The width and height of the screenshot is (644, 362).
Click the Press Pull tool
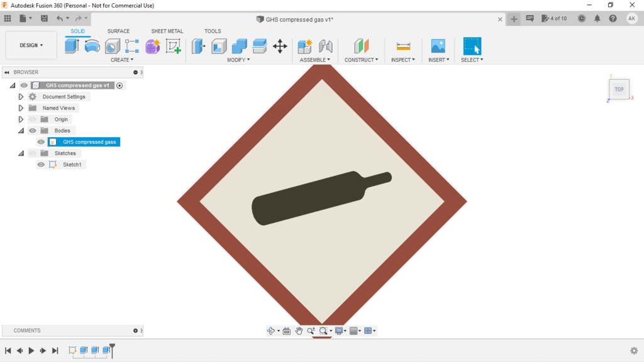click(x=199, y=46)
